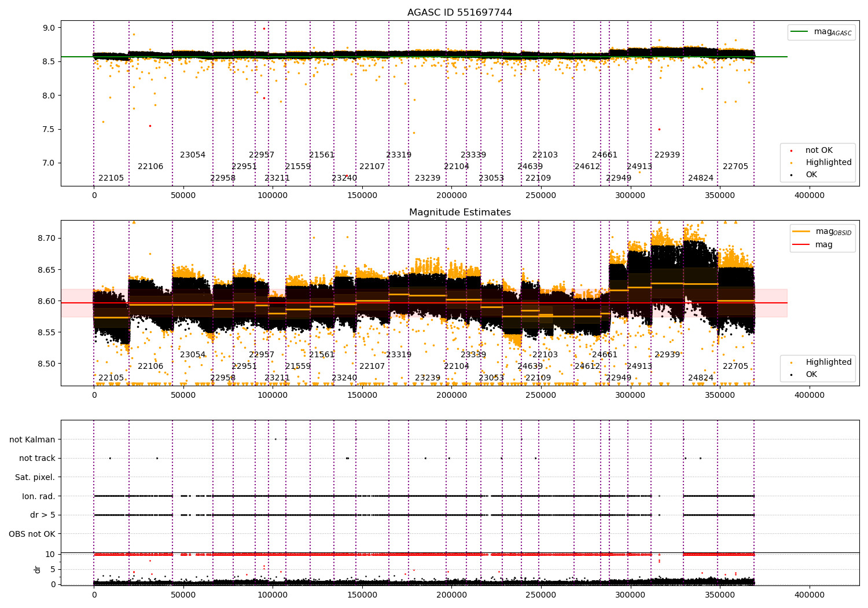Click the 150000 x-tick under bottom plot
This screenshot has width=868, height=608.
(362, 595)
